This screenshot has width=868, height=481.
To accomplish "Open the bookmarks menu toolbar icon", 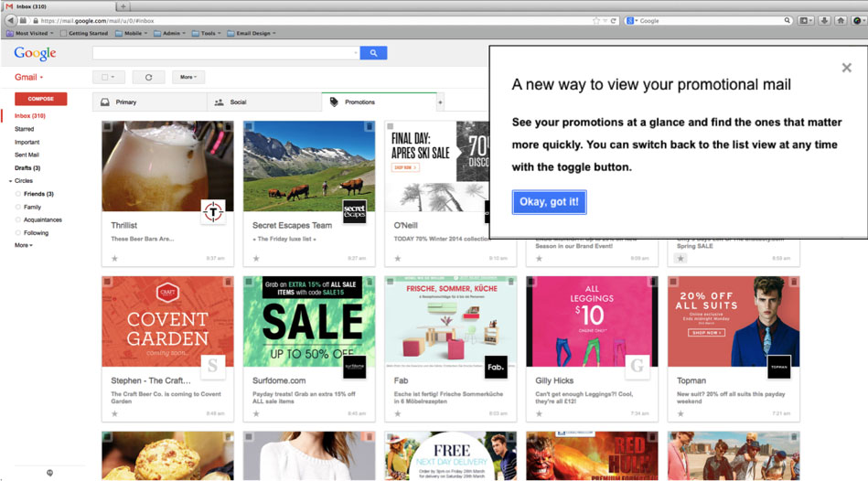I will pos(806,20).
